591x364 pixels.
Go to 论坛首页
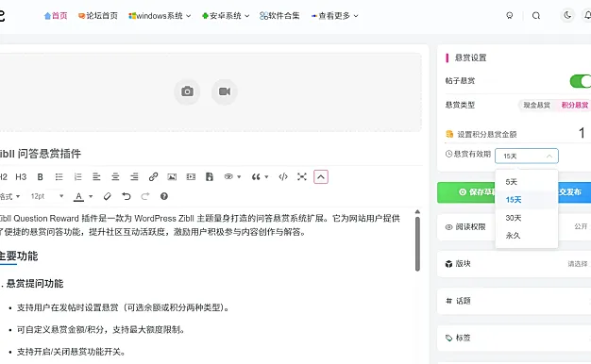click(x=98, y=16)
